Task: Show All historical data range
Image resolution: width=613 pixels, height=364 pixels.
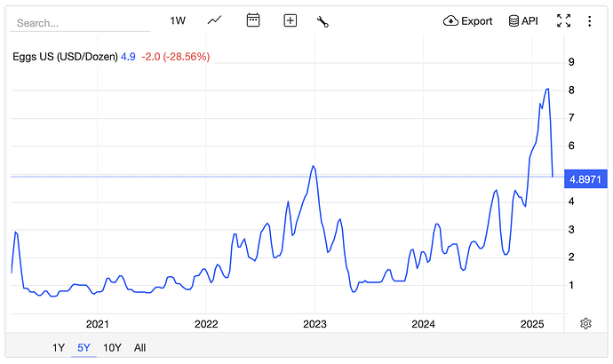Action: pos(139,348)
